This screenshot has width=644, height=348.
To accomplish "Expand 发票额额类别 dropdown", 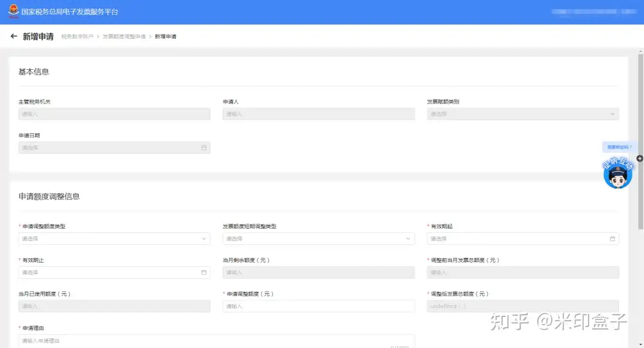I will (x=523, y=114).
